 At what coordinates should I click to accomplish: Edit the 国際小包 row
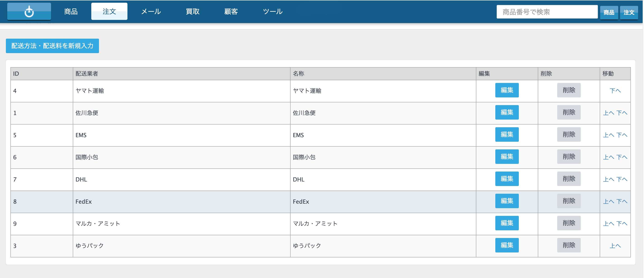(x=507, y=157)
